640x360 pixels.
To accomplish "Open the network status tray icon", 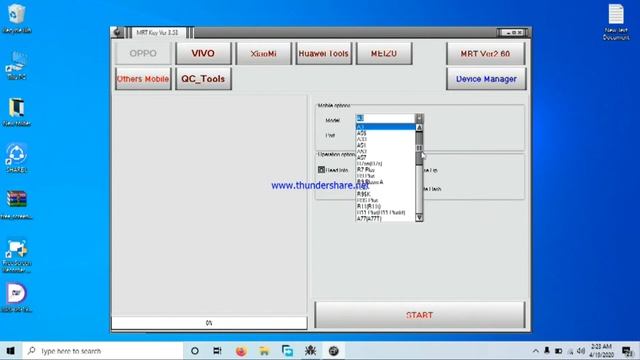I will (570, 351).
